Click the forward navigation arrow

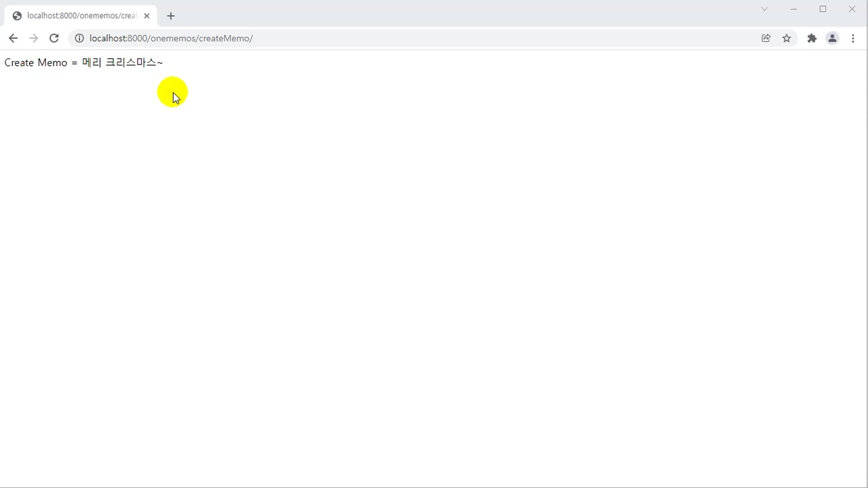click(33, 38)
